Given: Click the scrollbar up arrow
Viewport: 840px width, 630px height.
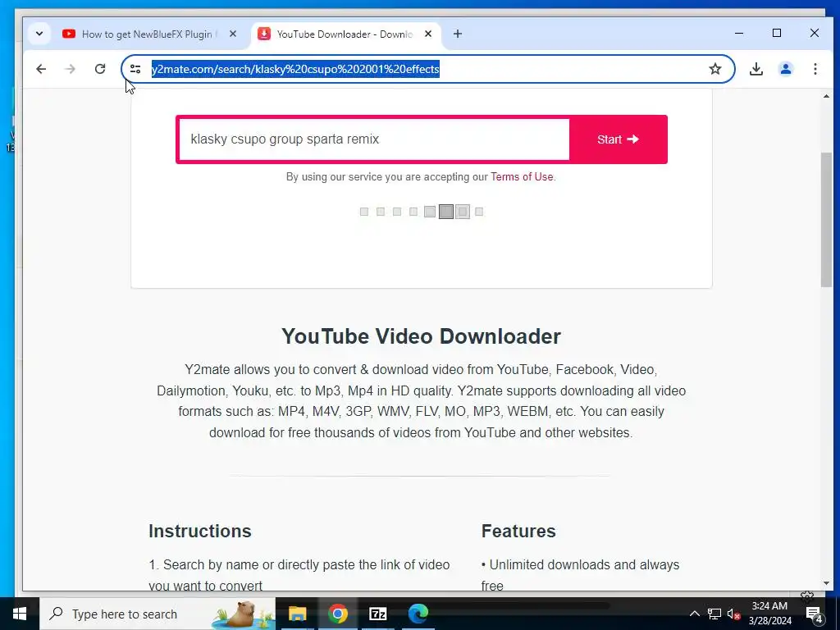Looking at the screenshot, I should [x=826, y=97].
